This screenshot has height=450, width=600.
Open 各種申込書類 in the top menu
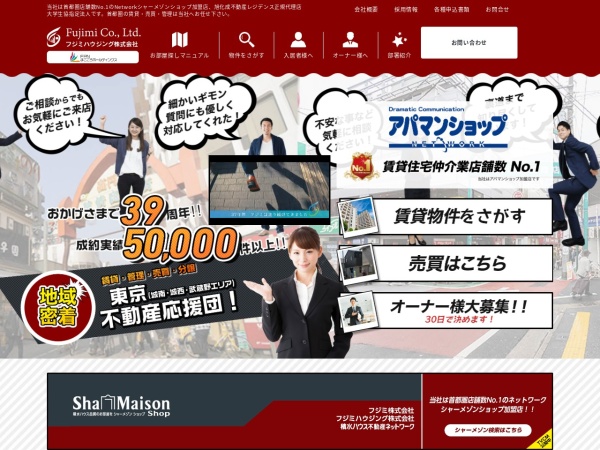click(x=452, y=10)
